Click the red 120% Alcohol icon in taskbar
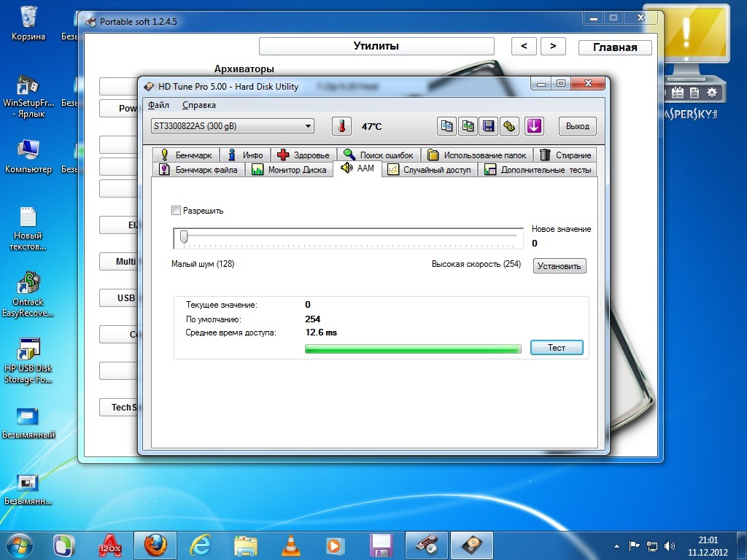 (110, 545)
